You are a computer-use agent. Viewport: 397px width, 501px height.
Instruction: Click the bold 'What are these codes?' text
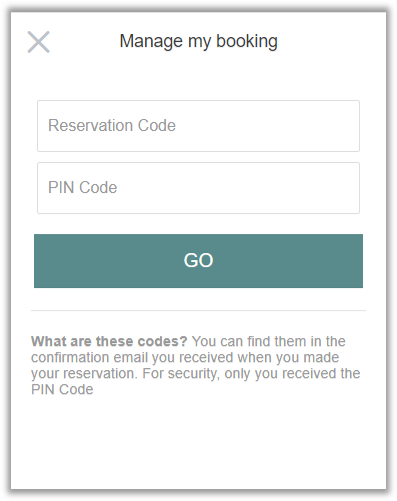[x=109, y=341]
